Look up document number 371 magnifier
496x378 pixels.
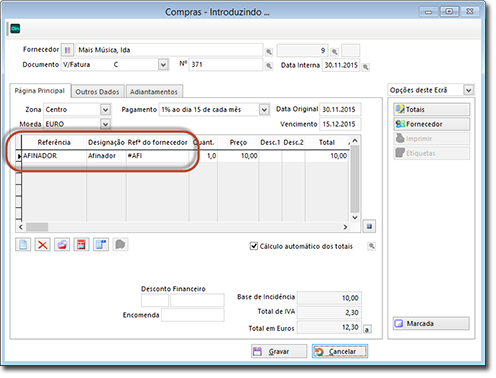click(x=269, y=66)
